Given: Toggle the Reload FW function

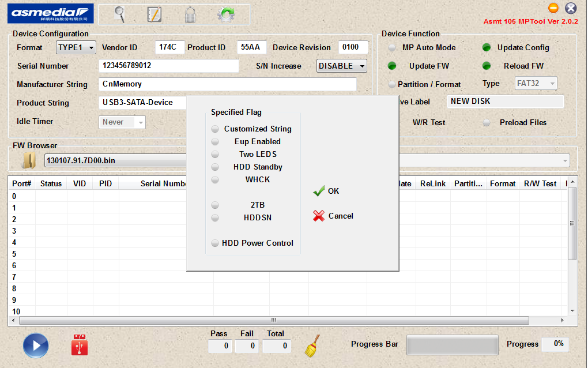Looking at the screenshot, I should point(487,66).
